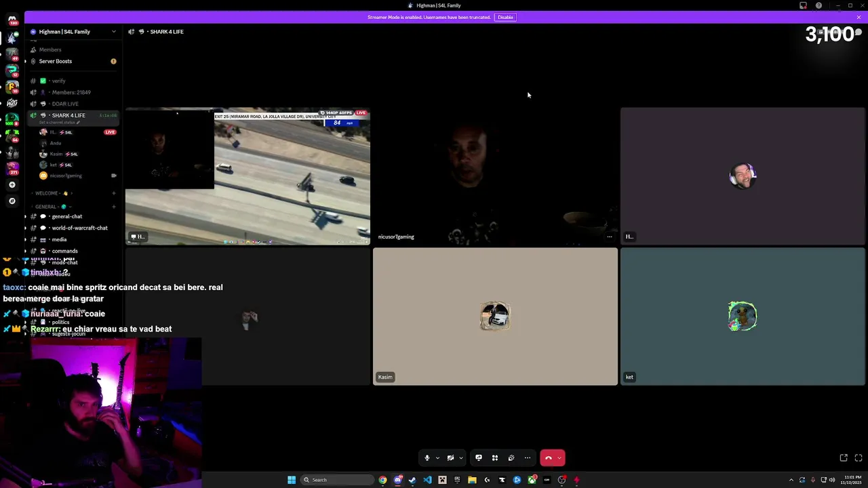Open Discover servers compass icon
Viewport: 868px width, 488px height.
[12, 201]
